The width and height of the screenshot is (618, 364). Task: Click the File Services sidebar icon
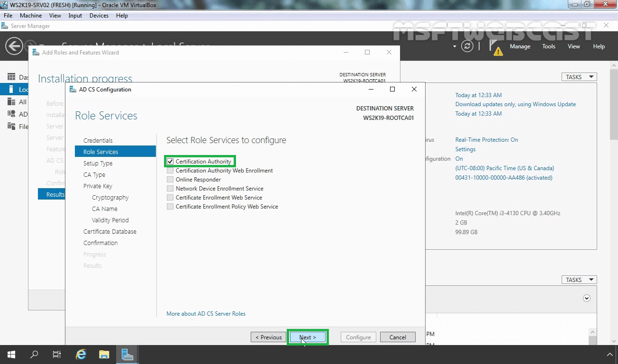pos(11,126)
